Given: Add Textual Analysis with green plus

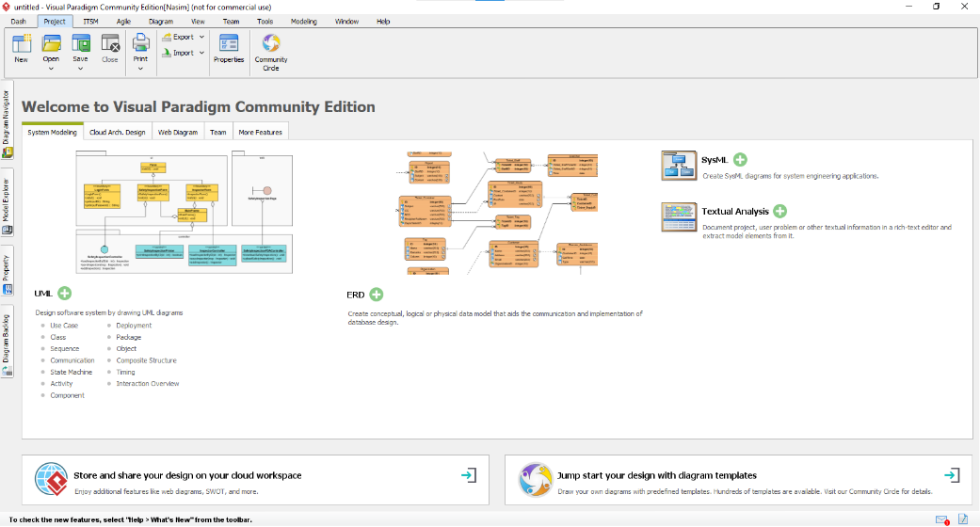Looking at the screenshot, I should [780, 212].
